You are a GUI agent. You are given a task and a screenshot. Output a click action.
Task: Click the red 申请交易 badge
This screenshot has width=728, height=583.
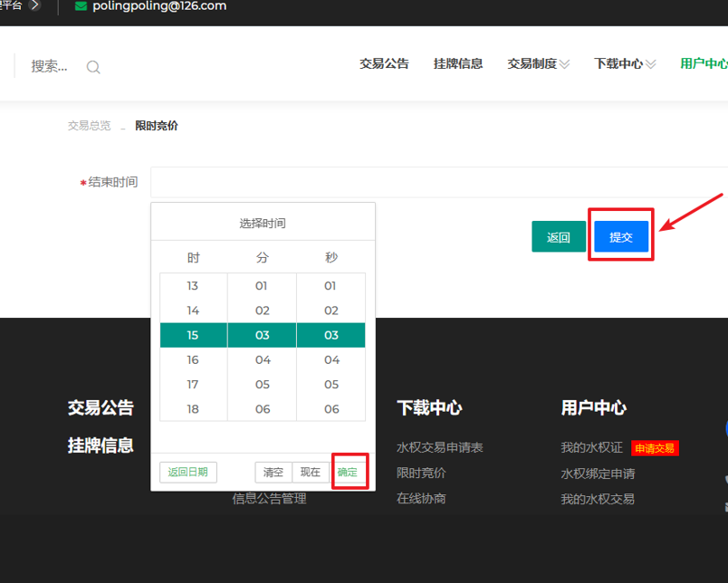coord(655,448)
